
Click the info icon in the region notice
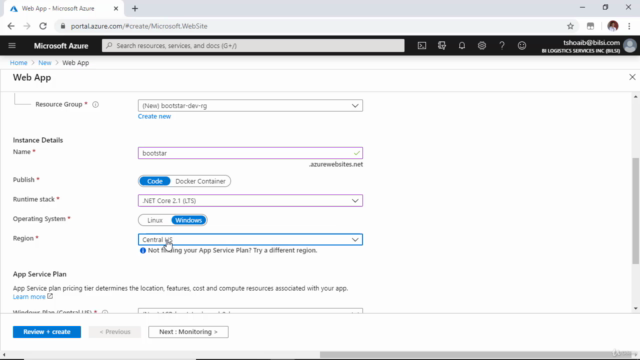pyautogui.click(x=143, y=251)
